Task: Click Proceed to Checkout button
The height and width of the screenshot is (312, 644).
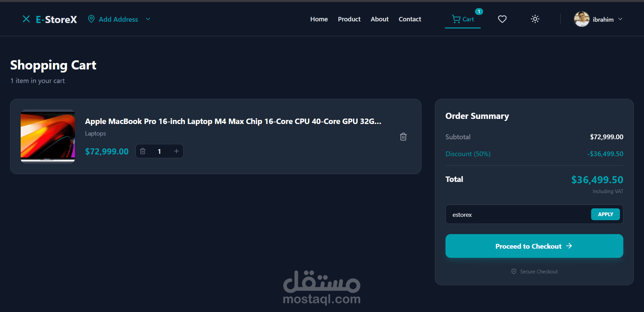Action: click(x=534, y=246)
